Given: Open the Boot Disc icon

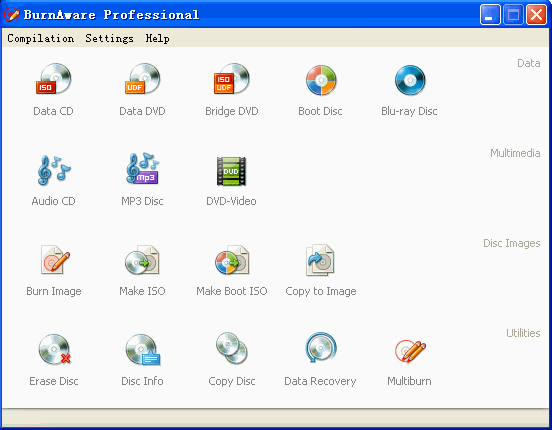Looking at the screenshot, I should [x=321, y=80].
